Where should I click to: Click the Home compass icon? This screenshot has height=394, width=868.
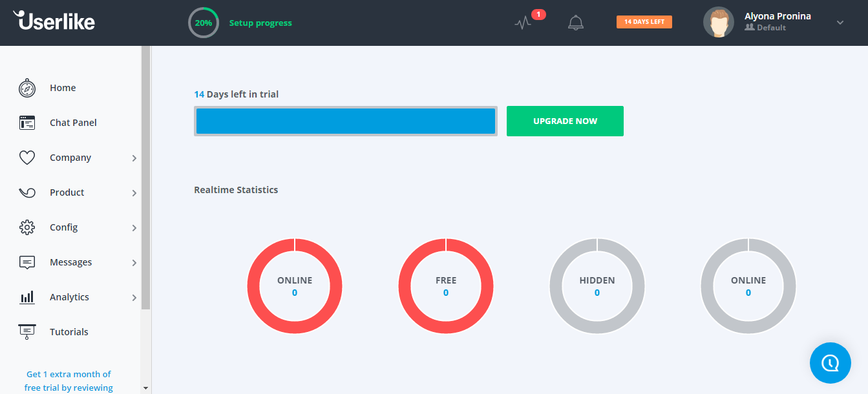click(27, 88)
